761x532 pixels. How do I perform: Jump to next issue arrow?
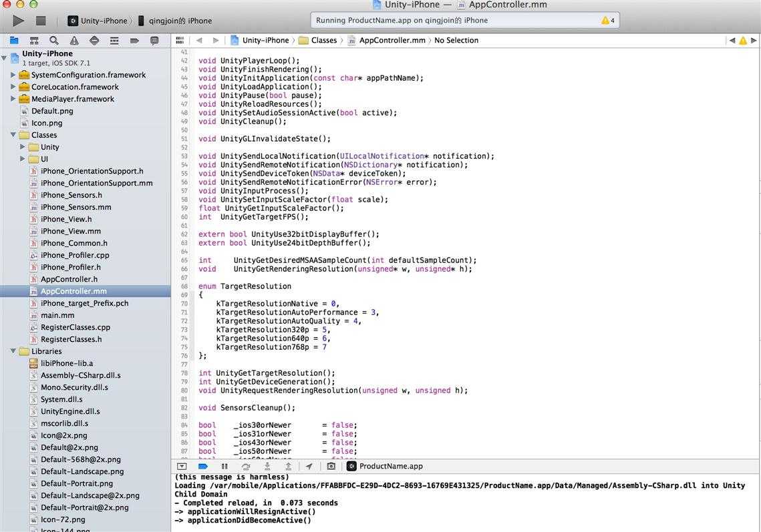tap(753, 40)
